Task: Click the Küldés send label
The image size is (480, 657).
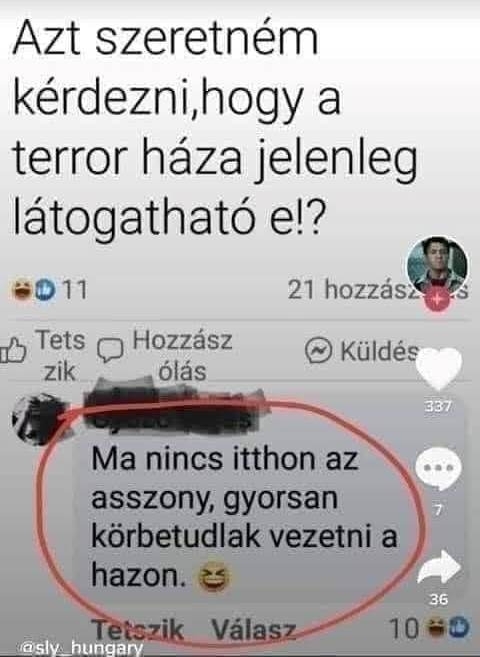Action: pyautogui.click(x=379, y=351)
